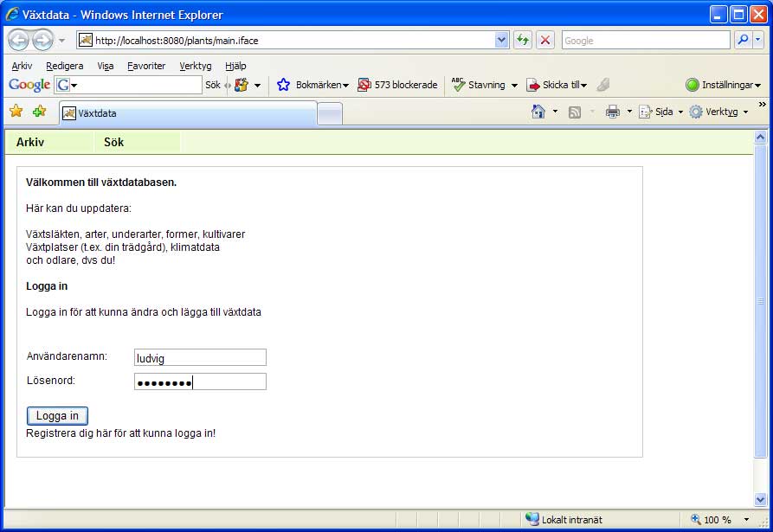The image size is (773, 532).
Task: Open the Visa menu
Action: click(106, 66)
